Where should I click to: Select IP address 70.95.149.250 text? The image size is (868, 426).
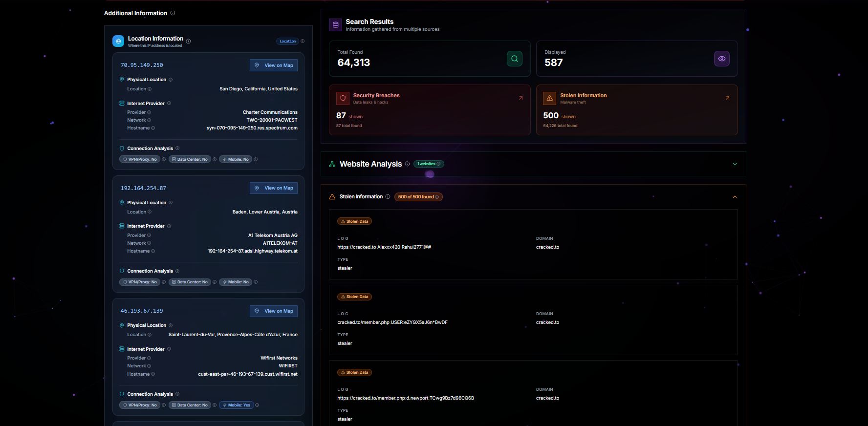(142, 65)
